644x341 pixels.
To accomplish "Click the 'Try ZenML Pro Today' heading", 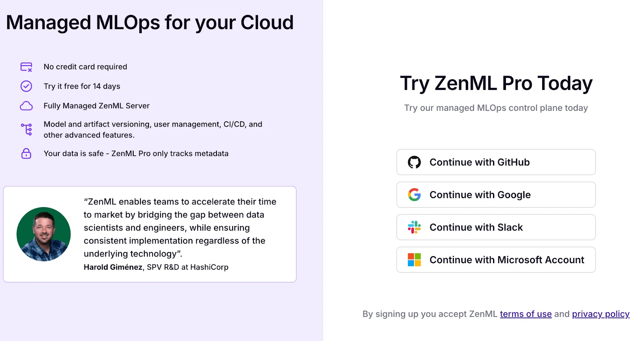I will (x=496, y=83).
